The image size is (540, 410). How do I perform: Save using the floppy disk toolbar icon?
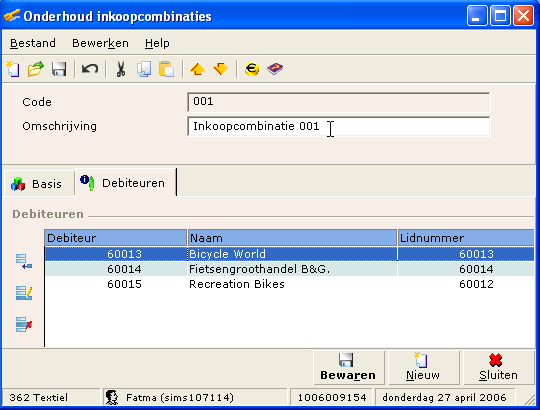(x=59, y=69)
